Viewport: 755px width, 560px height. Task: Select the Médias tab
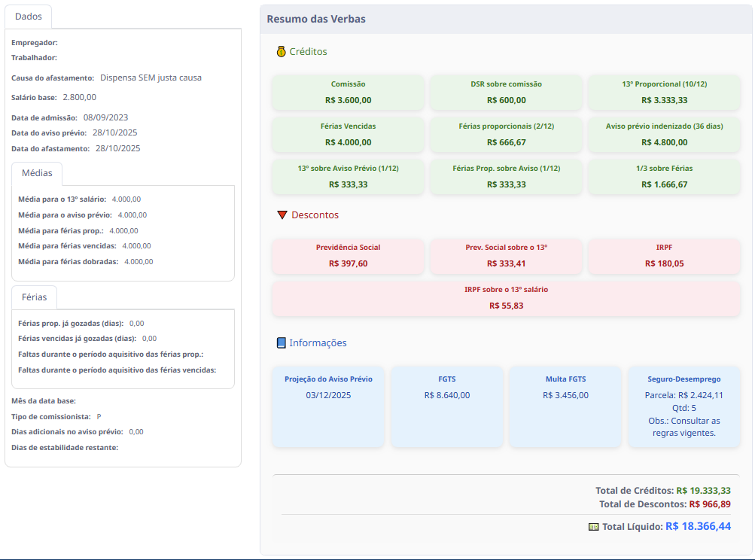[x=37, y=173]
